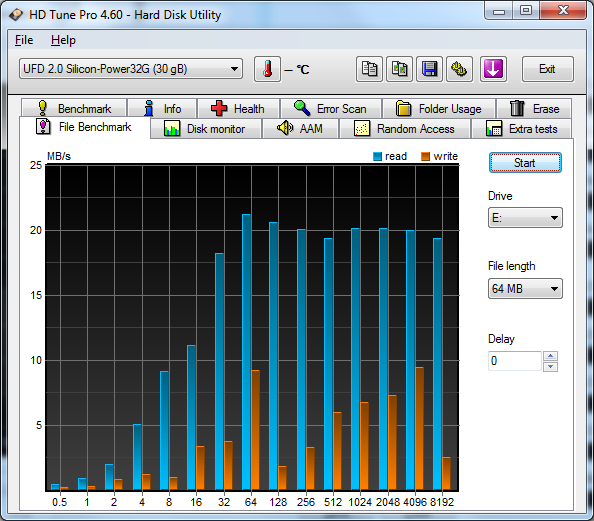Image resolution: width=594 pixels, height=521 pixels.
Task: Open the Help menu
Action: pyautogui.click(x=63, y=40)
